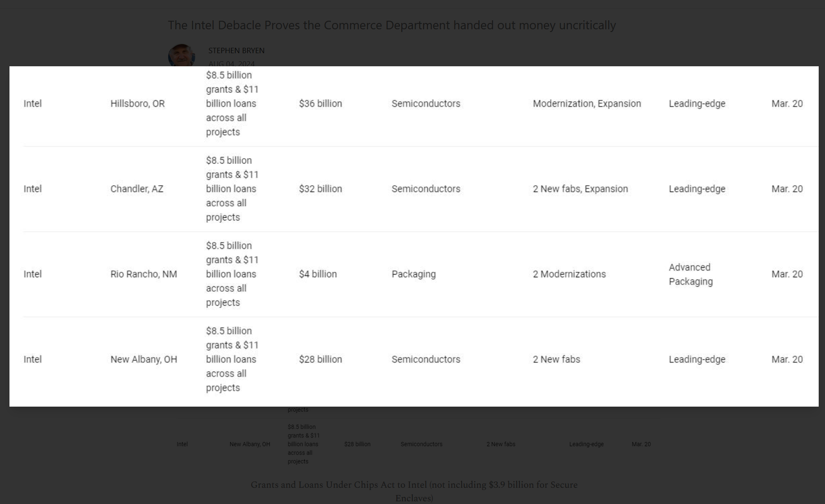Image resolution: width=825 pixels, height=504 pixels.
Task: Click the $32 billion investment value
Action: click(x=320, y=189)
